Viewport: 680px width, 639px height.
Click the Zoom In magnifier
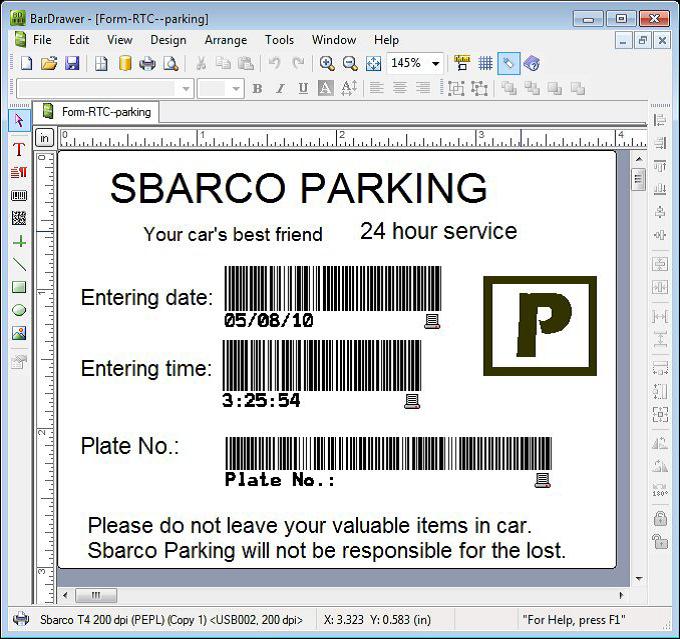point(326,63)
